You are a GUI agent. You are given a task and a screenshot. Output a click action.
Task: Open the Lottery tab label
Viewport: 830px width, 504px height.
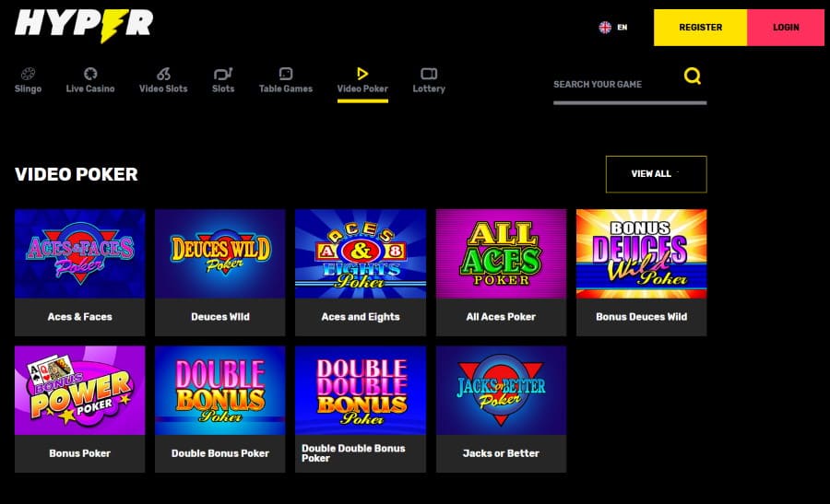pos(429,88)
